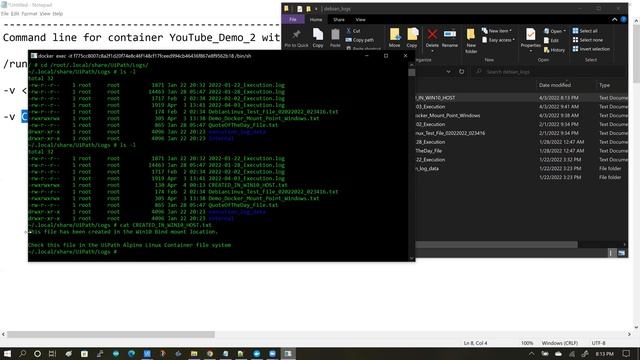The height and width of the screenshot is (360, 640).
Task: Click the Paste icon in Explorer ribbon
Action: (335, 35)
